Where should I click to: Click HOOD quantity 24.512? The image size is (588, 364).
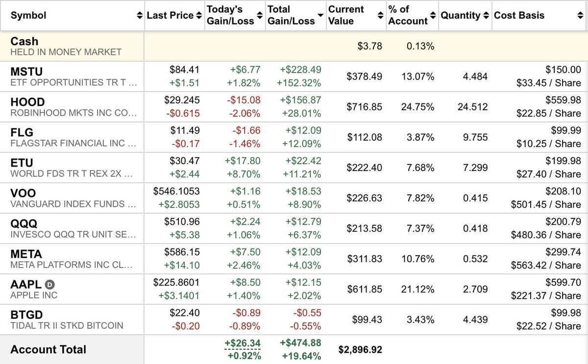pos(473,107)
